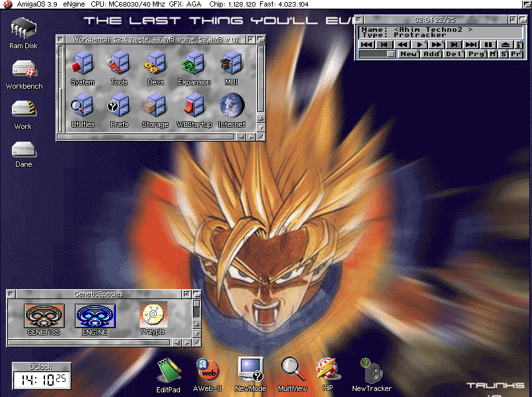Click the player volume slider

point(377,54)
